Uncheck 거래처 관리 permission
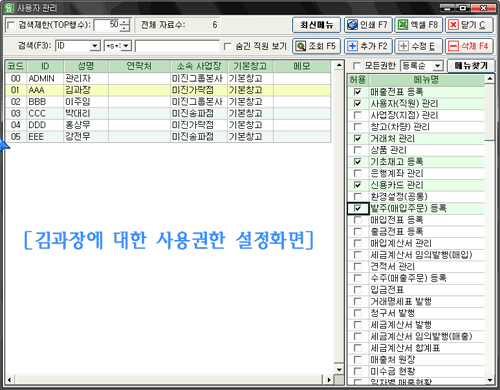Image resolution: width=500 pixels, height=390 pixels. coord(358,138)
